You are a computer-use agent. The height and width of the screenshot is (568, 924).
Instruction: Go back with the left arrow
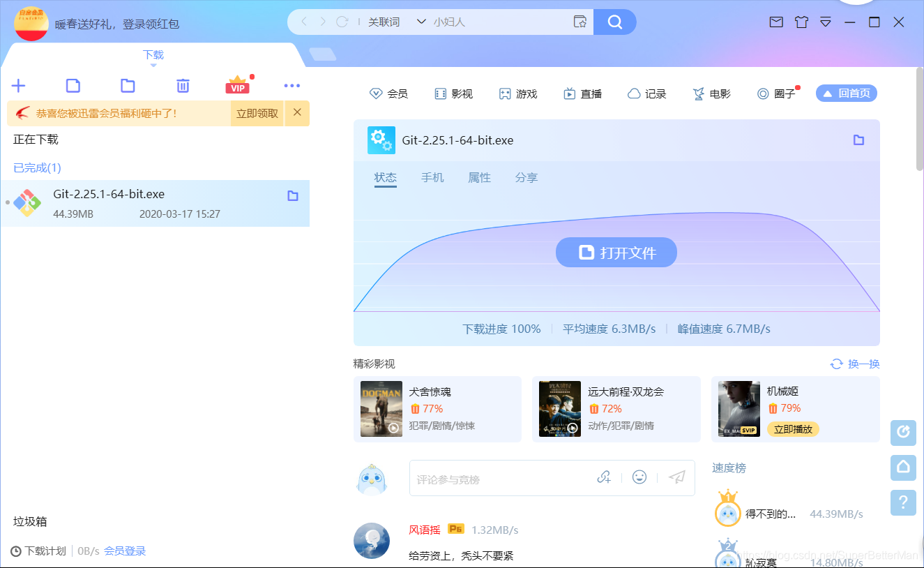click(304, 22)
